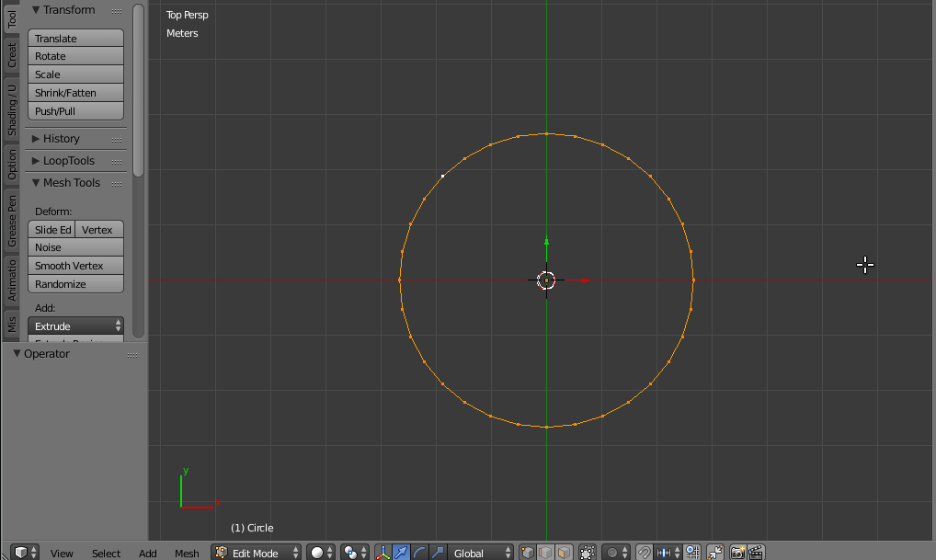The width and height of the screenshot is (936, 560).
Task: Open the Extrude dropdown
Action: coord(75,326)
